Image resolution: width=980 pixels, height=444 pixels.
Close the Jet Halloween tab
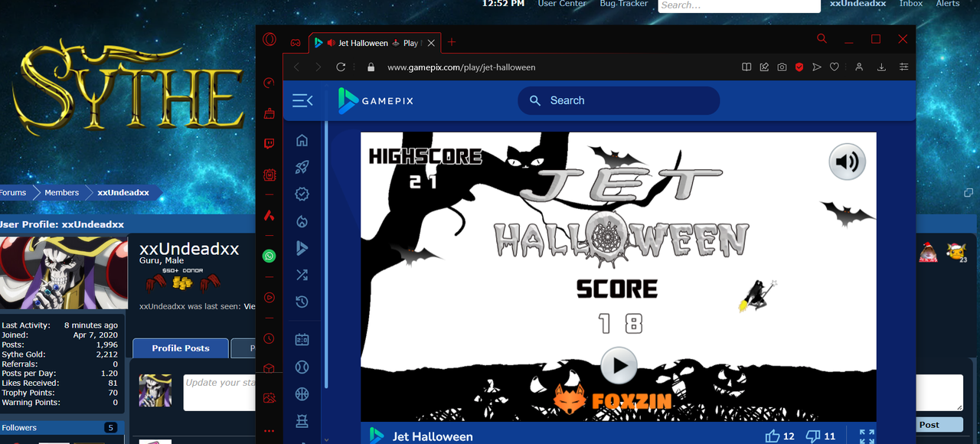(x=433, y=43)
